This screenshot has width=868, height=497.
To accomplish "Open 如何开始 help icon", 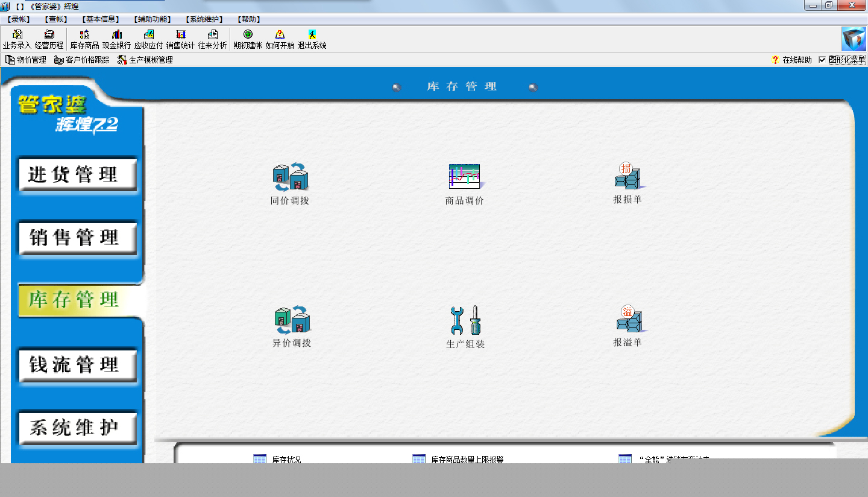I will pyautogui.click(x=280, y=39).
